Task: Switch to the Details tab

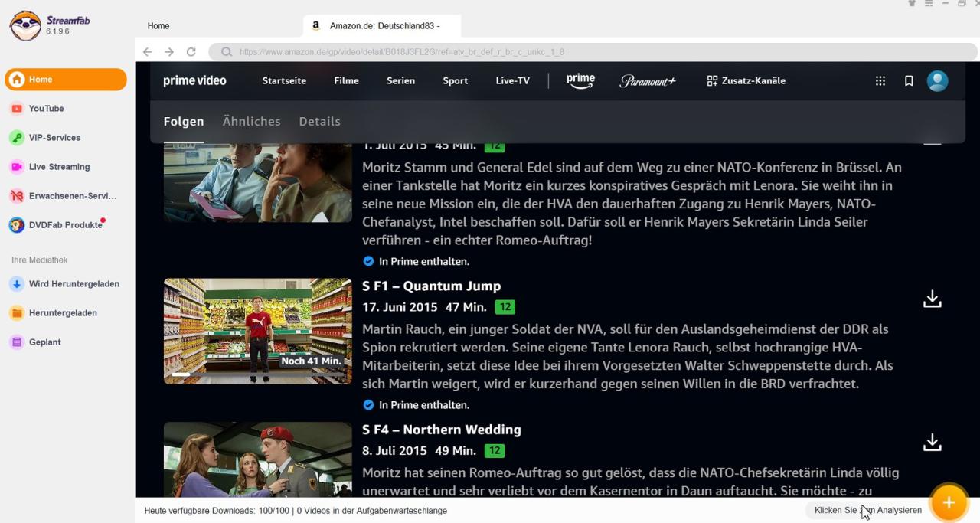Action: tap(319, 121)
